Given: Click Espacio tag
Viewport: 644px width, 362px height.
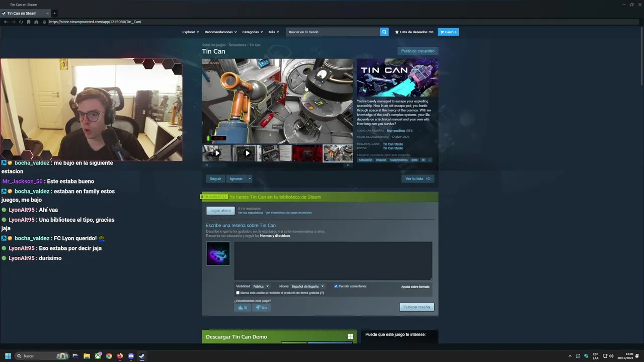Looking at the screenshot, I should pyautogui.click(x=381, y=160).
